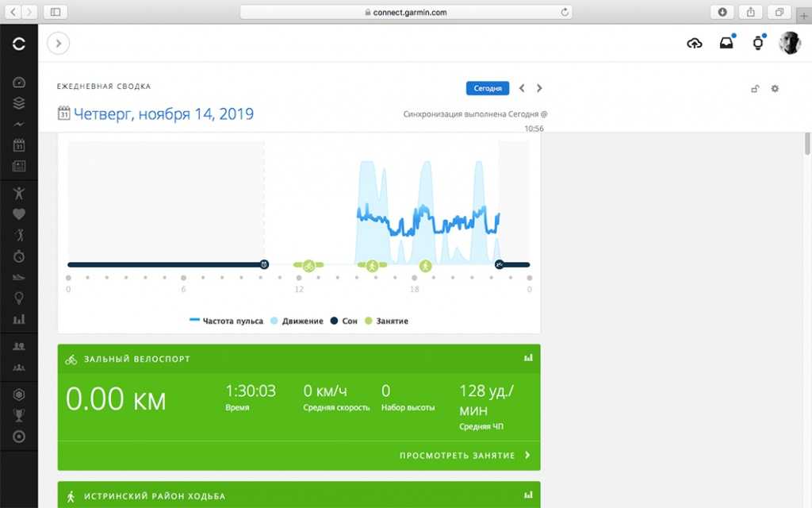Open the inbox notifications tray icon

[x=726, y=44]
